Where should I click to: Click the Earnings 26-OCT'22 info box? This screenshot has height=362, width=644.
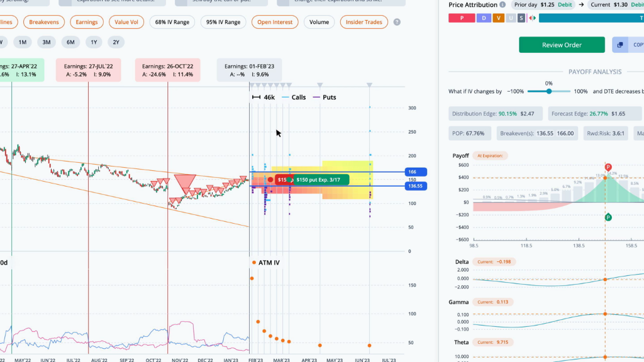coord(167,70)
